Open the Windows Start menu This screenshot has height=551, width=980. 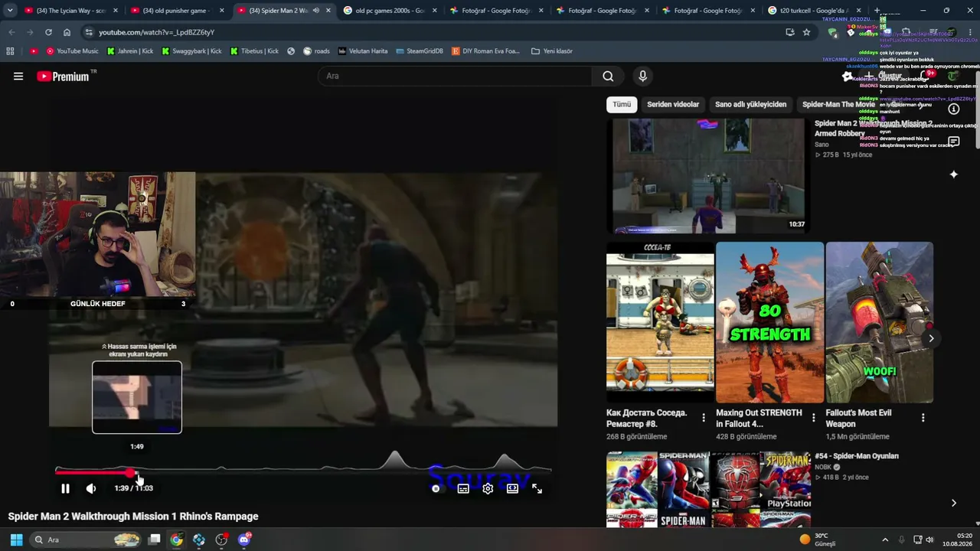[16, 540]
